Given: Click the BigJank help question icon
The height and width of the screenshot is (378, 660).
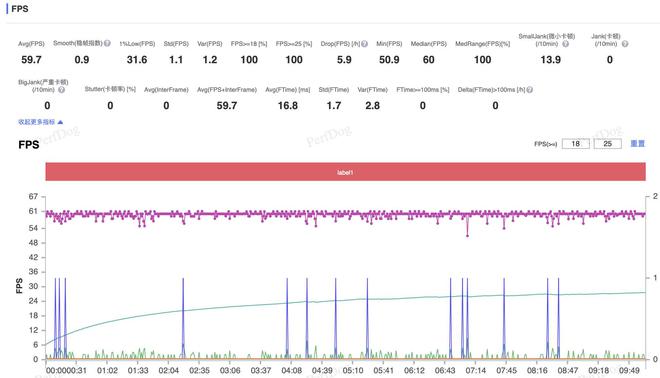Looking at the screenshot, I should pos(61,90).
